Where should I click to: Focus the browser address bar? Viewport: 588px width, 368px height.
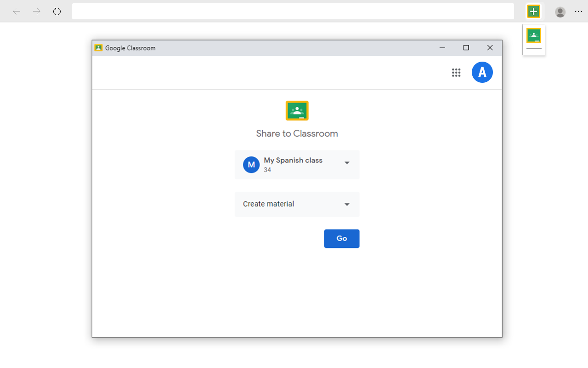pyautogui.click(x=293, y=11)
